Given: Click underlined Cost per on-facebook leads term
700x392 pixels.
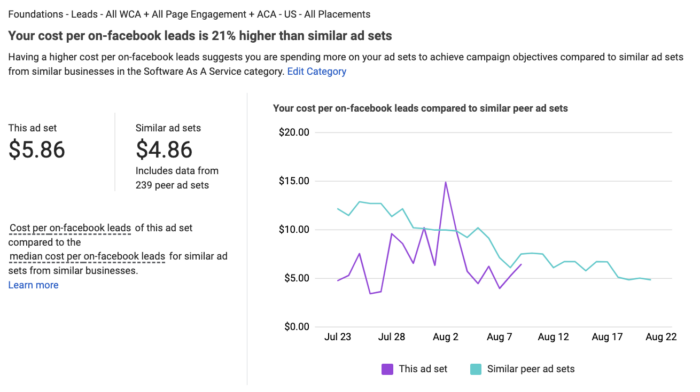Looking at the screenshot, I should pos(70,228).
